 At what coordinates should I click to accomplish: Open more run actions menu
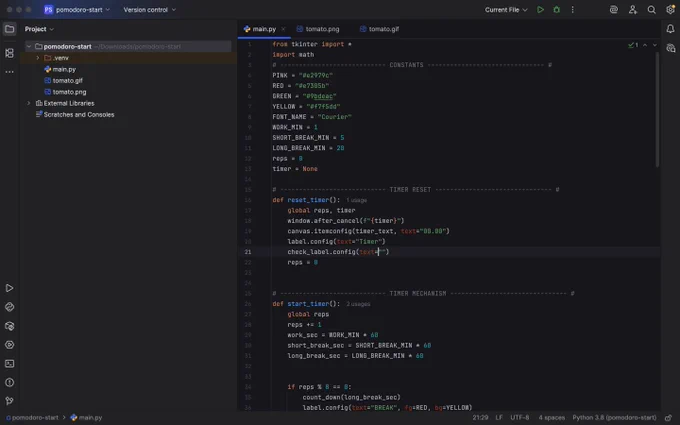click(572, 10)
